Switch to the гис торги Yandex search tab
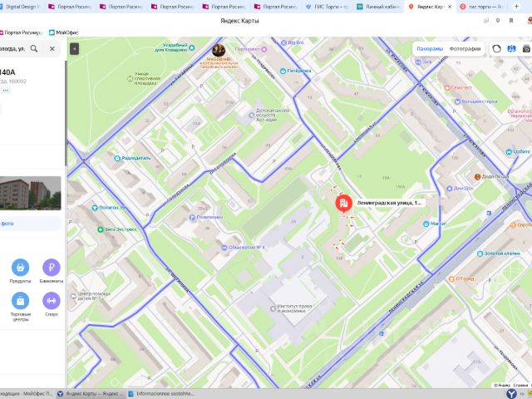The width and height of the screenshot is (532, 399). pos(482,7)
